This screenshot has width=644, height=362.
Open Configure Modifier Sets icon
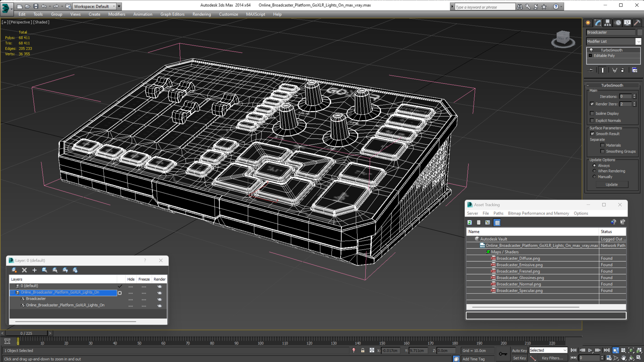[635, 70]
